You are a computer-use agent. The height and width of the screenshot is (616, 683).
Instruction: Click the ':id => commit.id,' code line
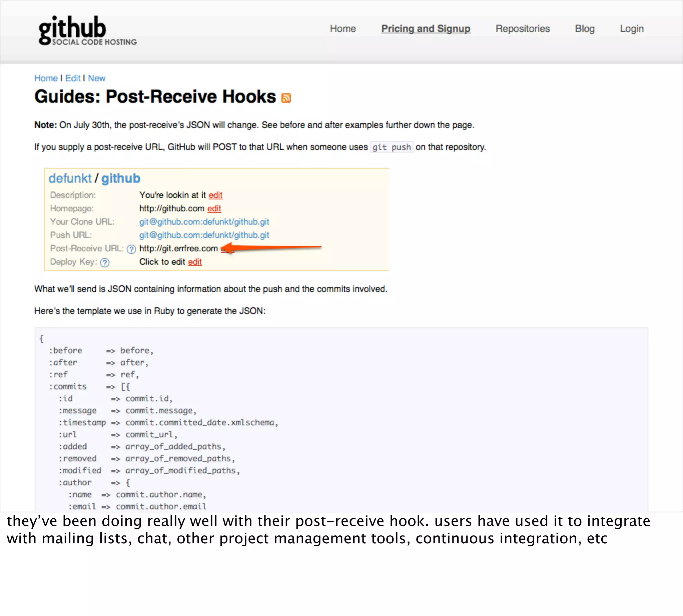tap(116, 399)
